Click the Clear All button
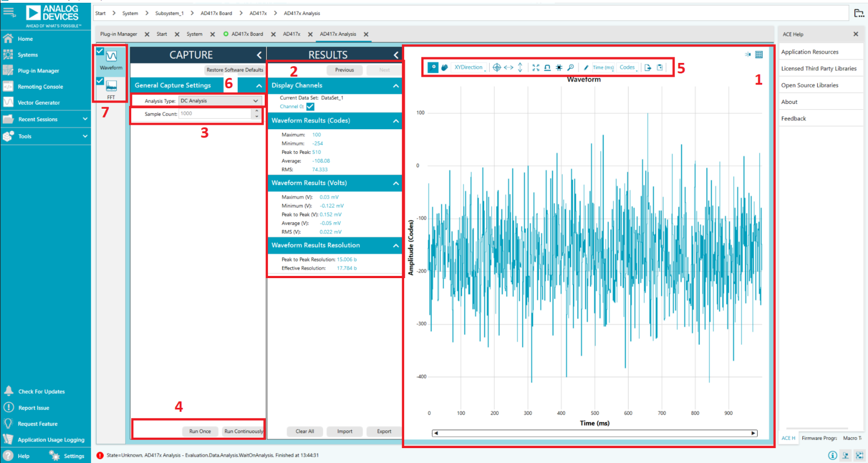Viewport: 868px width, 463px height. tap(305, 432)
